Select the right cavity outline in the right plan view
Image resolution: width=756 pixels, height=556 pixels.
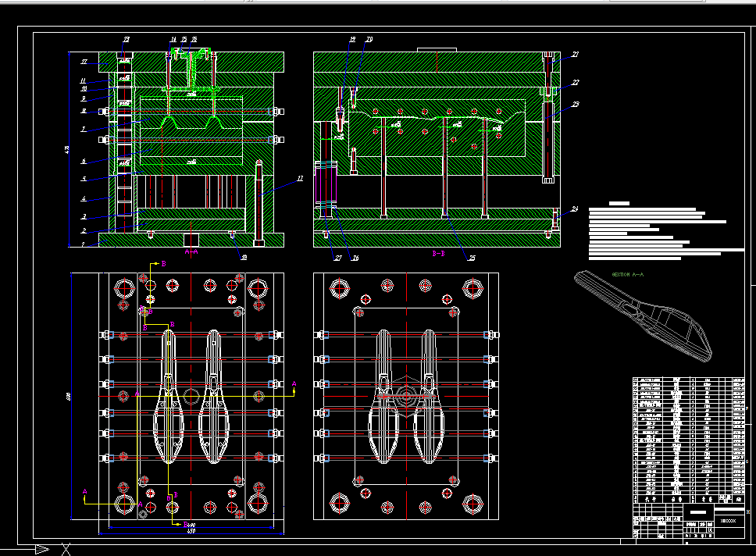[x=429, y=397]
